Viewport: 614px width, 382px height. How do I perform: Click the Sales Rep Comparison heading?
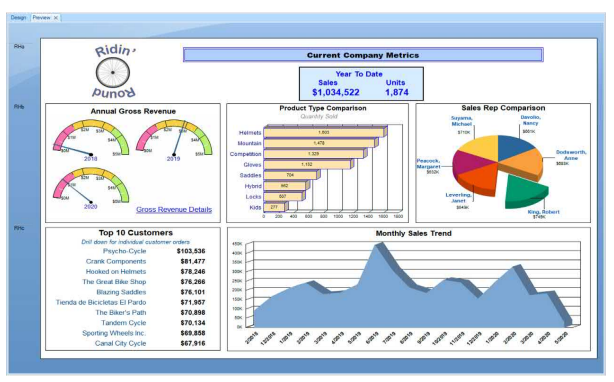point(503,108)
